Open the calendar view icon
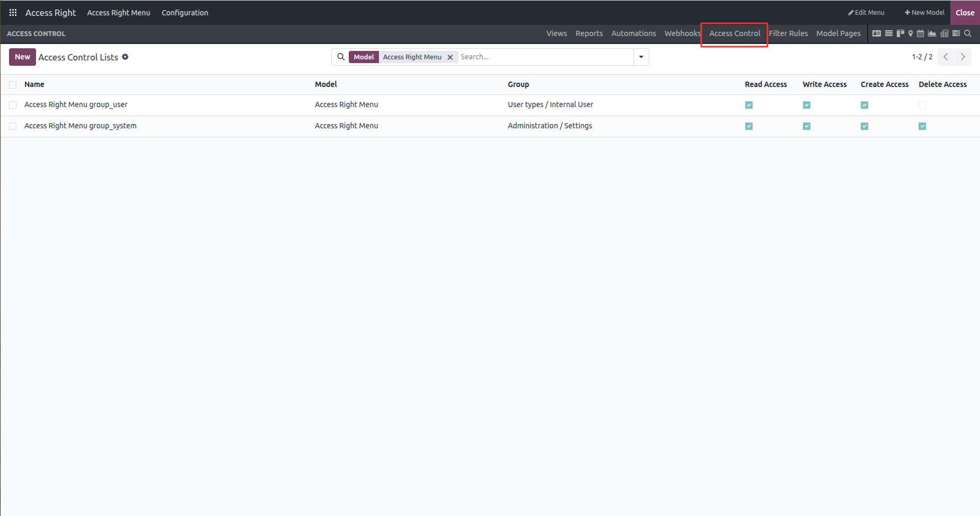The image size is (980, 516). 921,33
